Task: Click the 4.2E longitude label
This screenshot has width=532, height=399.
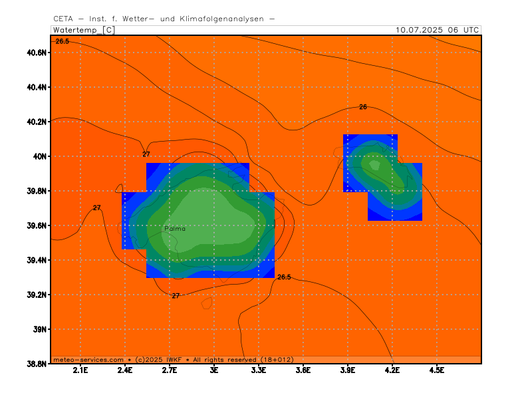Action: [x=392, y=370]
